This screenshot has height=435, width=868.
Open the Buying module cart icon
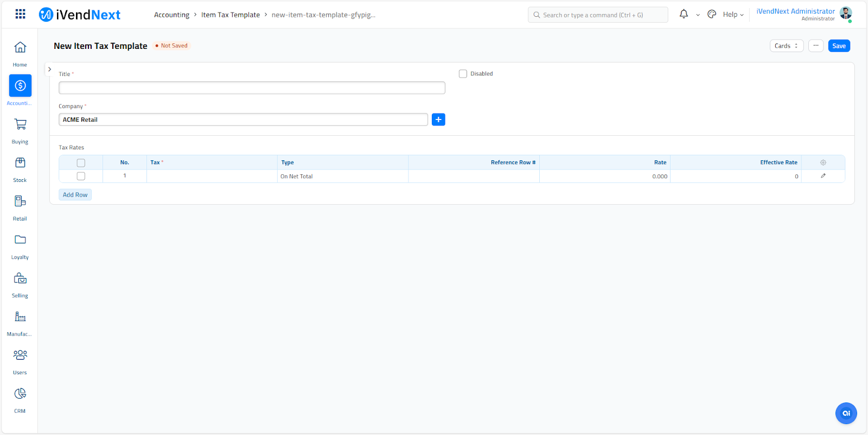20,125
